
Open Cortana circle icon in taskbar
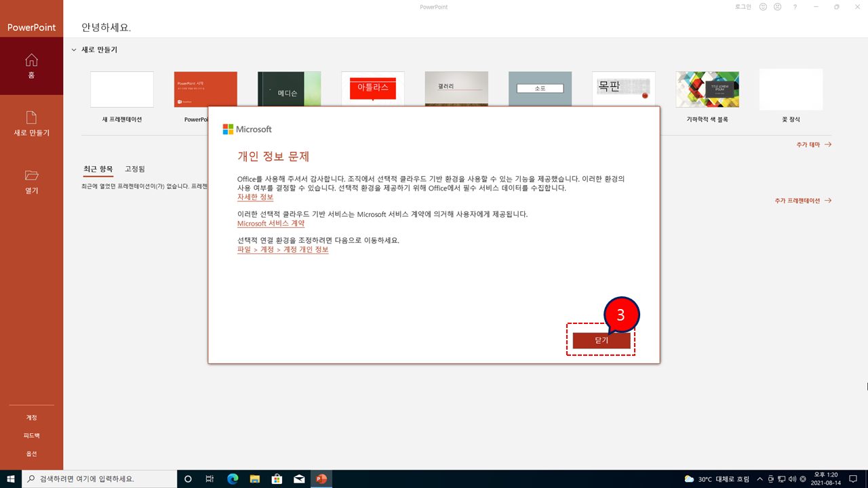point(189,479)
